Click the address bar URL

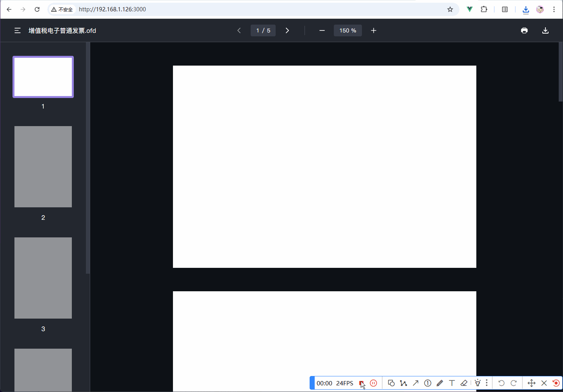pyautogui.click(x=112, y=9)
